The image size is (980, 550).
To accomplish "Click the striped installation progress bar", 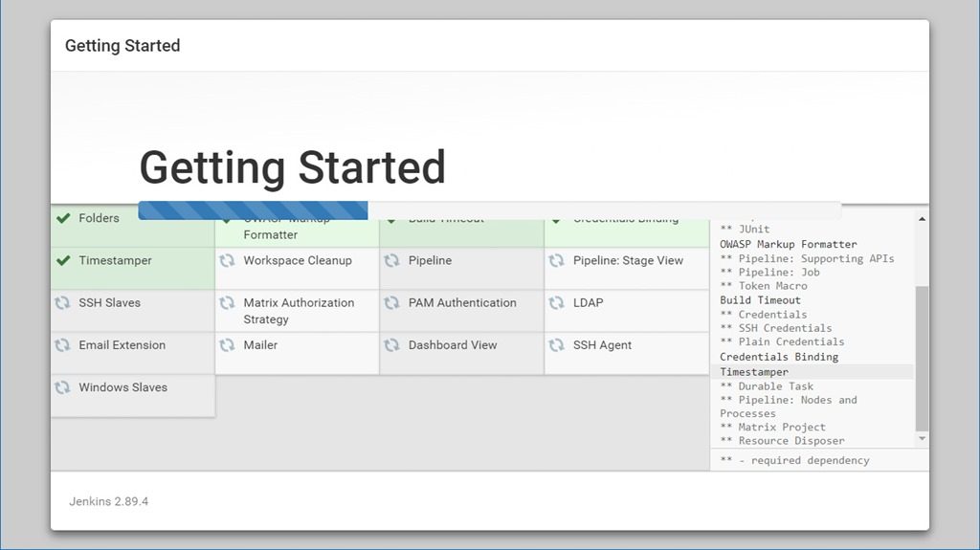I will tap(254, 210).
